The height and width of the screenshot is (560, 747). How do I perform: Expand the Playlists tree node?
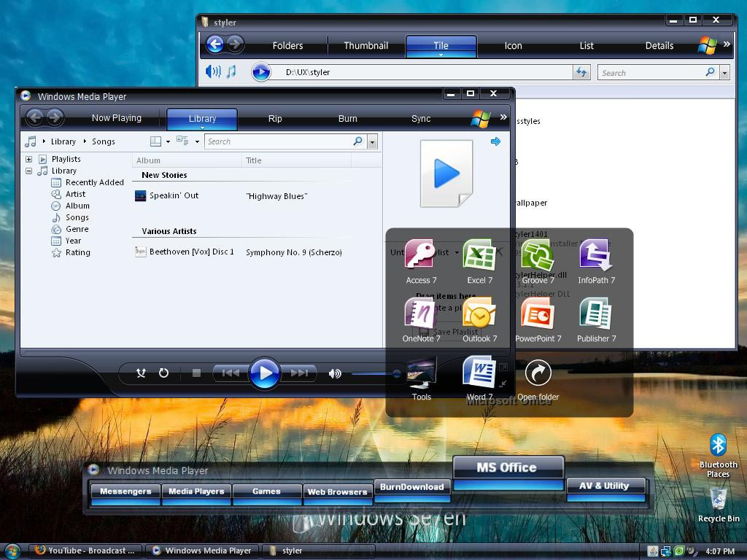[28, 159]
